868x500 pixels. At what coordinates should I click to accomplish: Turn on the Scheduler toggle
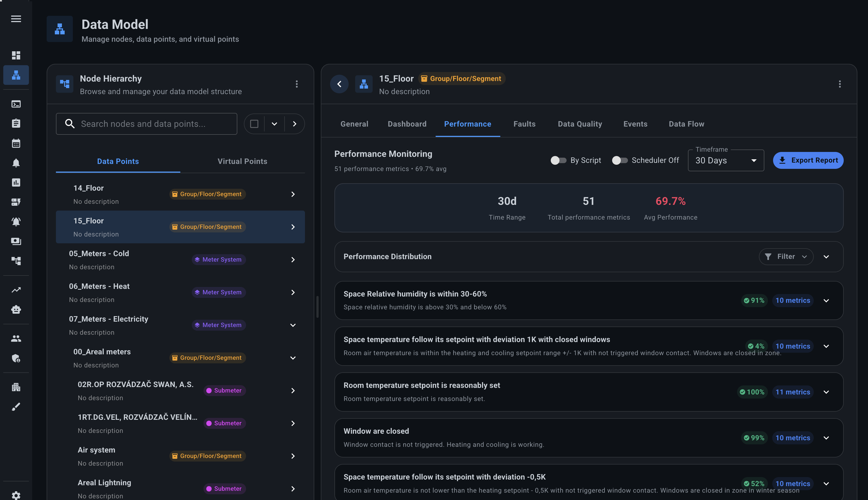click(619, 160)
